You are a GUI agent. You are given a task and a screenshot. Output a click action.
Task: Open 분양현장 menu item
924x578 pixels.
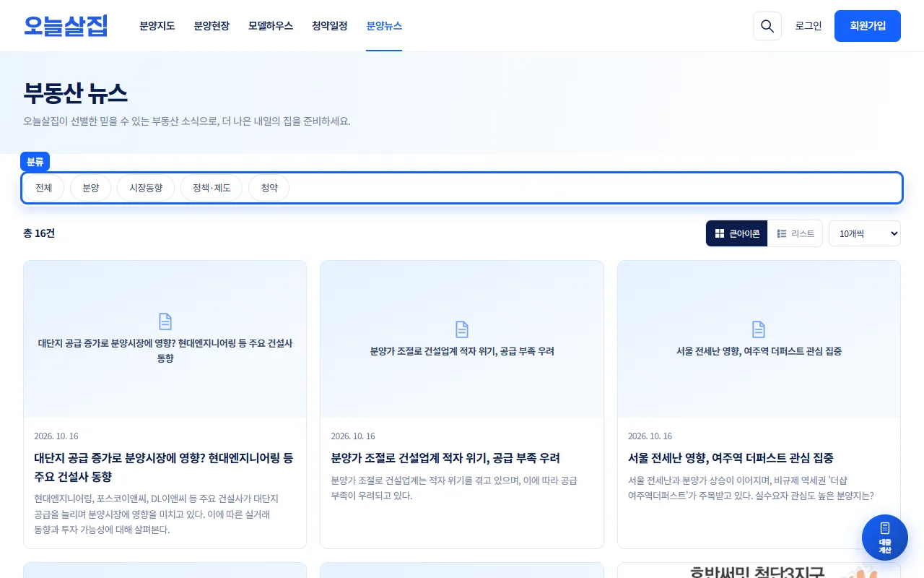[212, 26]
